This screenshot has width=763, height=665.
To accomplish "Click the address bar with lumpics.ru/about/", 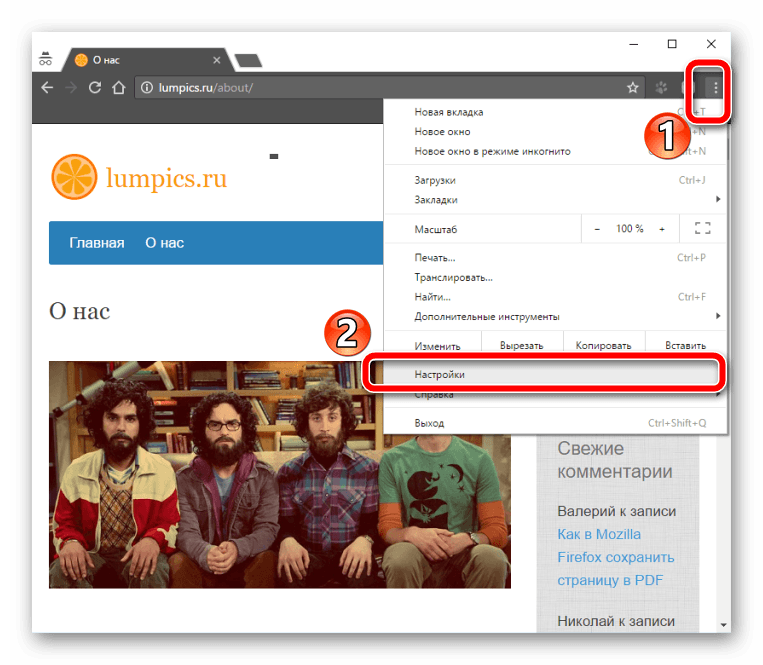I will [380, 88].
